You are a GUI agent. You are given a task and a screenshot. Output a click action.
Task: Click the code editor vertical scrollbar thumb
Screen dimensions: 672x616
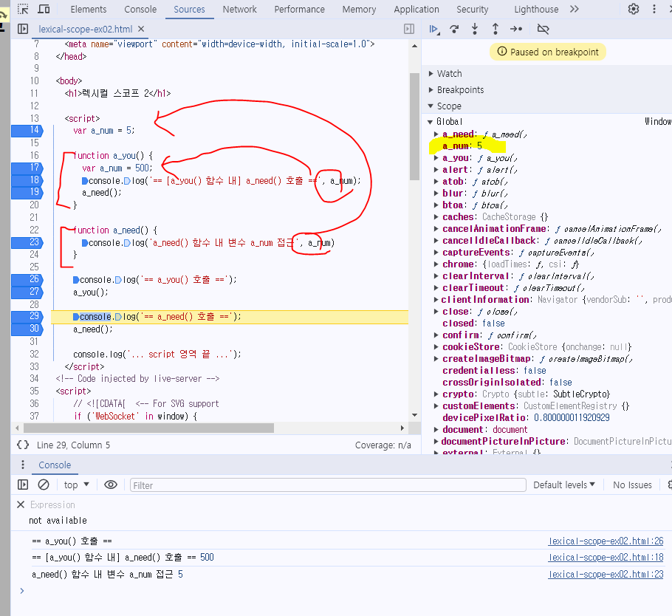(x=414, y=126)
